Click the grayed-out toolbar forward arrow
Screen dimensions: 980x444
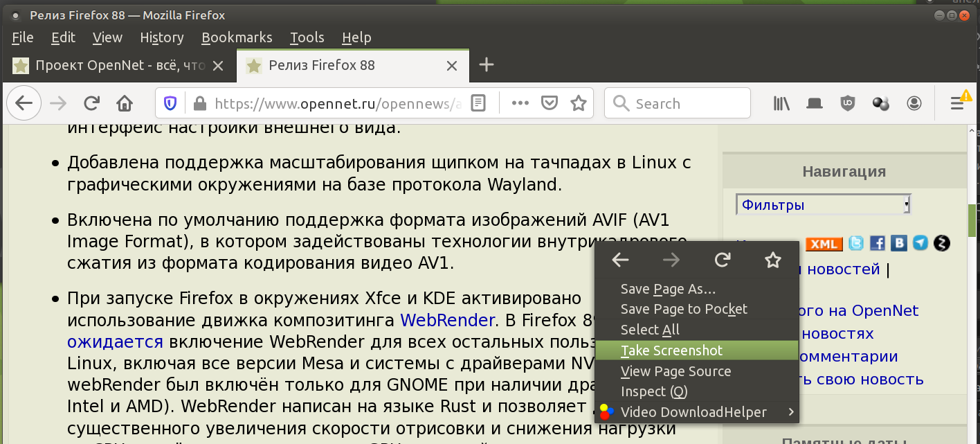pyautogui.click(x=59, y=104)
